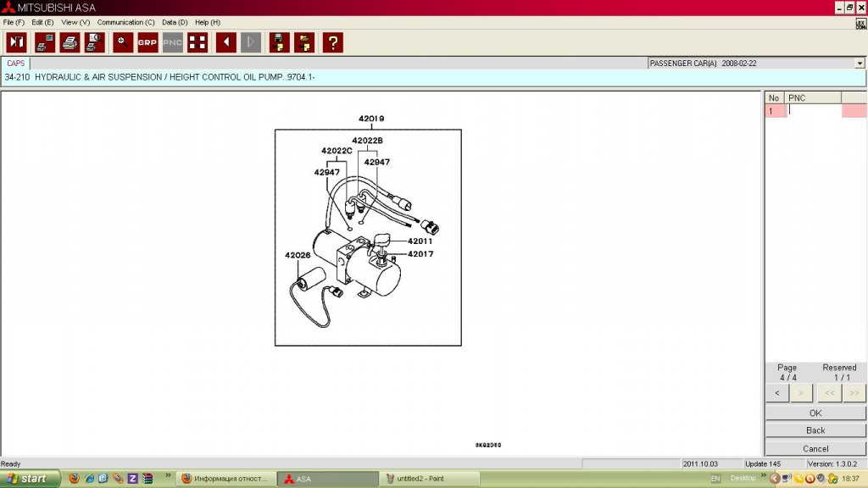Image resolution: width=868 pixels, height=488 pixels.
Task: Click the No column header
Action: click(x=775, y=98)
